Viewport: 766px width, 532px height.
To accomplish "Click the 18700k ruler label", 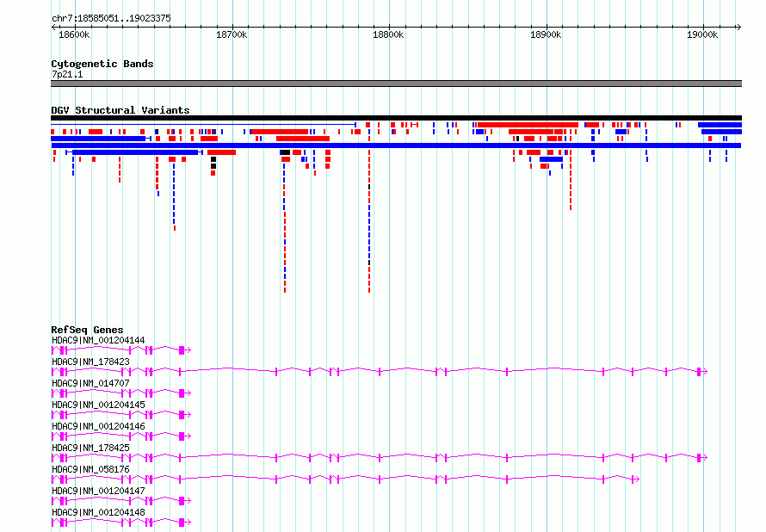I will coord(232,34).
